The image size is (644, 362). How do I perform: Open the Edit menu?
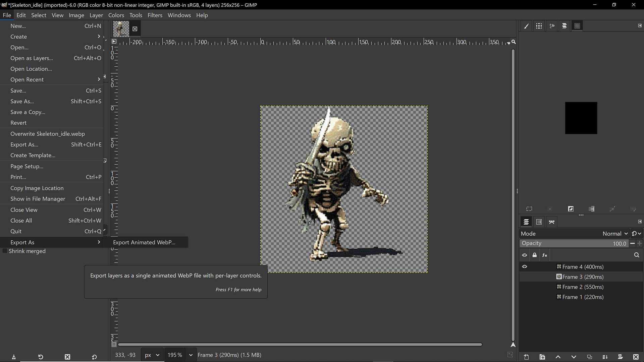[x=21, y=15]
